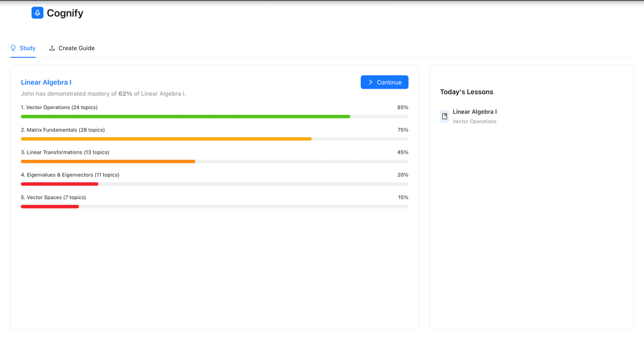Click the arrow icon inside Continue button
The width and height of the screenshot is (644, 351).
tap(371, 82)
